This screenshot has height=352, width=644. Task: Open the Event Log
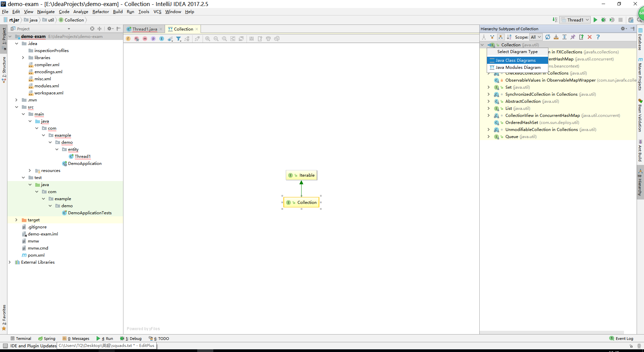coord(621,339)
